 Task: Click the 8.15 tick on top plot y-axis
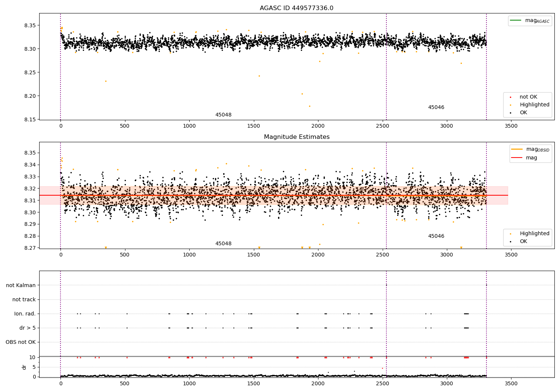[x=31, y=119]
